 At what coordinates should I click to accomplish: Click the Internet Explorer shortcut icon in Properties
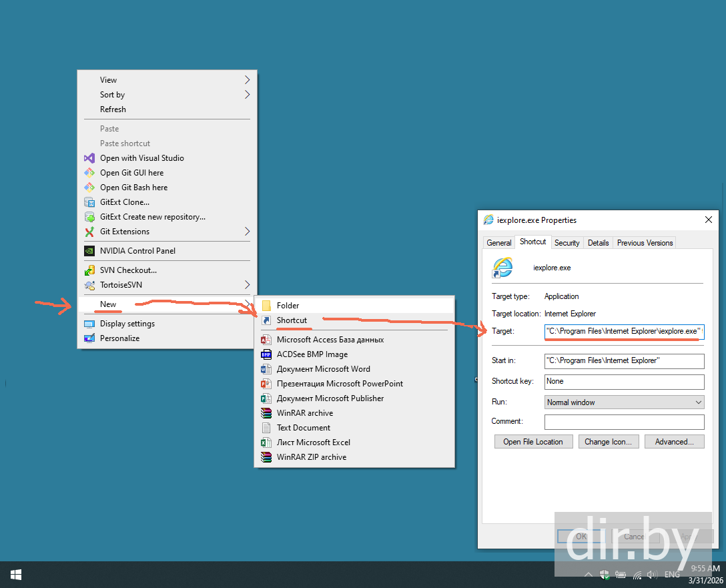coord(502,268)
